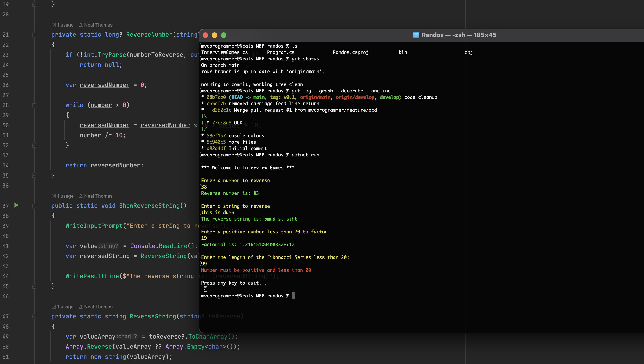This screenshot has width=644, height=364.
Task: Click the ':char[]?' type hint on line 49
Action: (127, 337)
